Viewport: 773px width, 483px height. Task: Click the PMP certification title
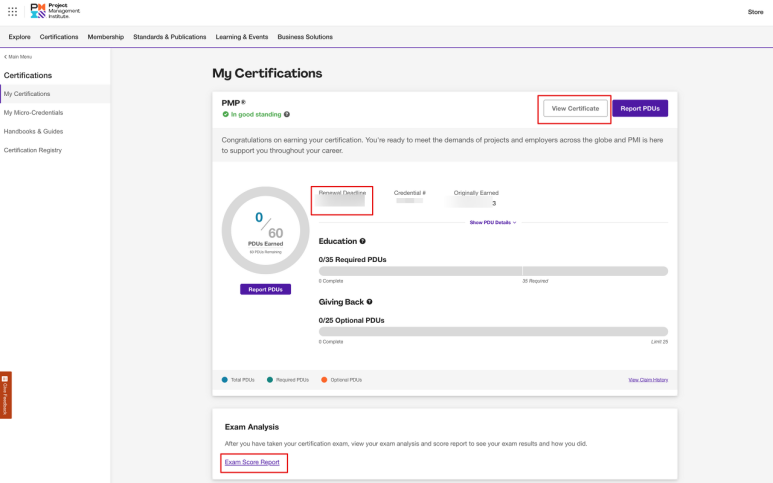(233, 103)
